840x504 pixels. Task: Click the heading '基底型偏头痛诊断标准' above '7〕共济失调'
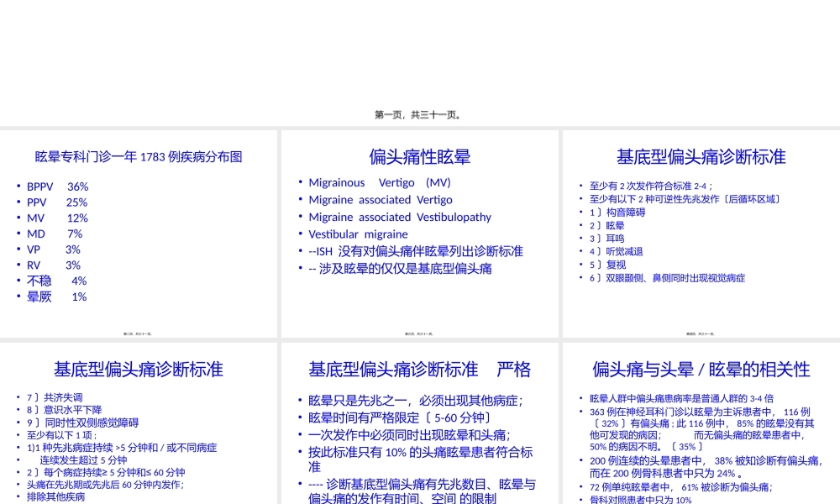[139, 370]
